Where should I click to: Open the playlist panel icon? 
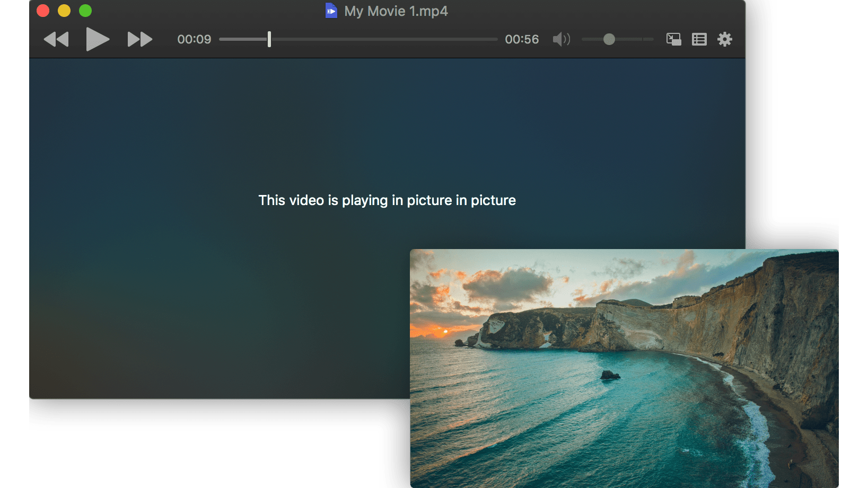click(x=699, y=39)
